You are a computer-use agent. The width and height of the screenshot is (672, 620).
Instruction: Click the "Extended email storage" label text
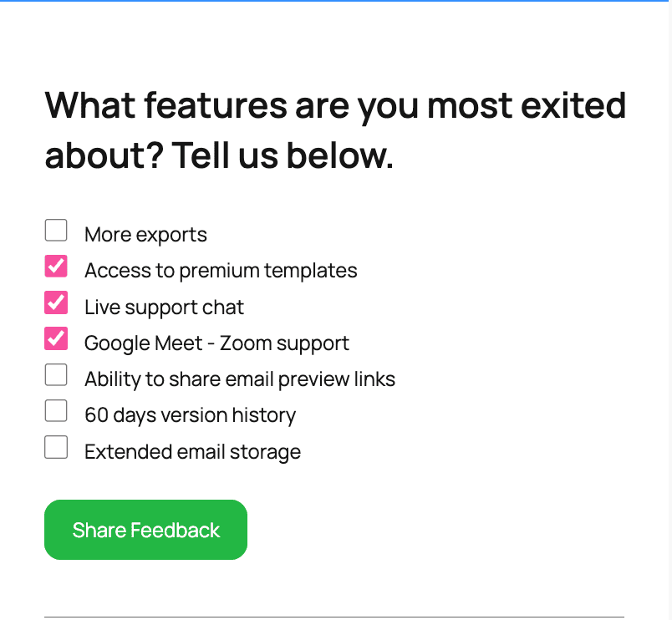click(192, 452)
